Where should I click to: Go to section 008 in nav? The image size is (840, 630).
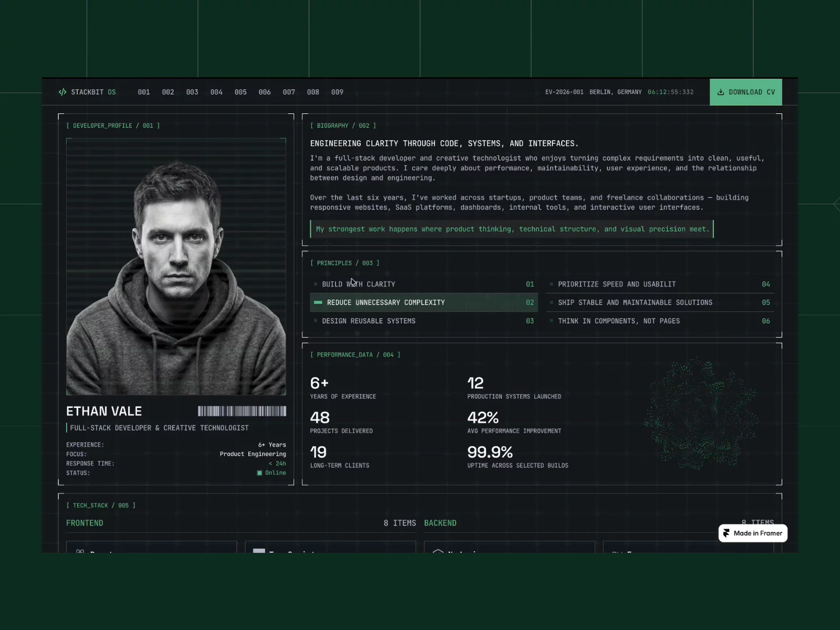[x=313, y=92]
